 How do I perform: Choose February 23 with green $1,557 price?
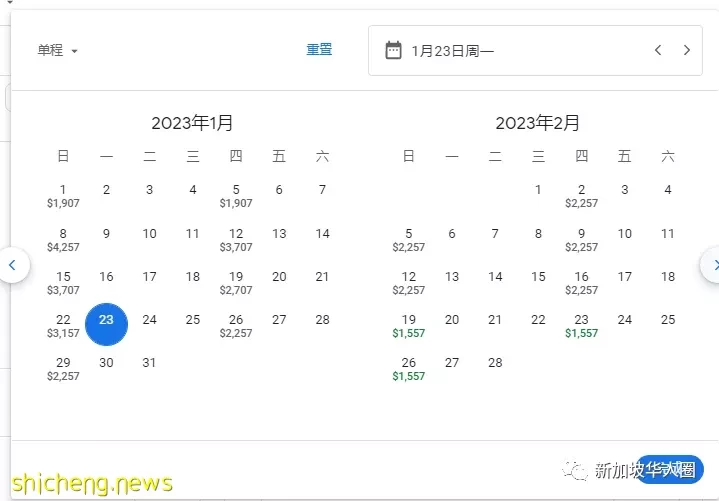tap(581, 326)
